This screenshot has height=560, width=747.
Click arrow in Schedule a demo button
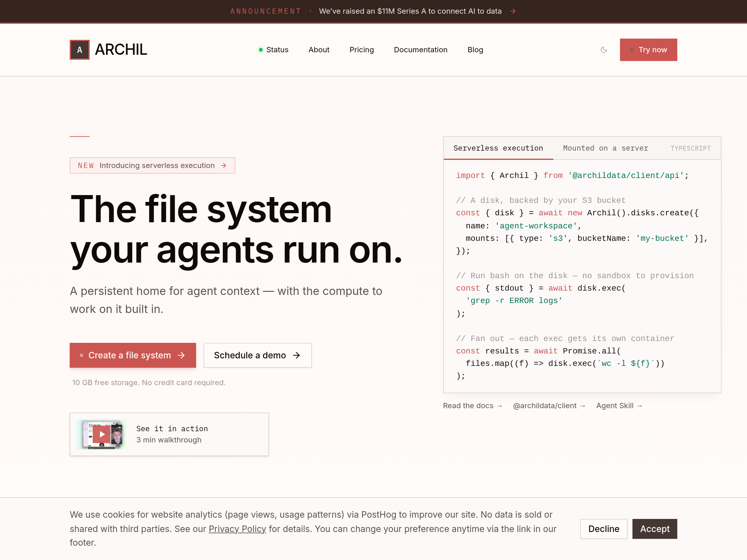(296, 355)
